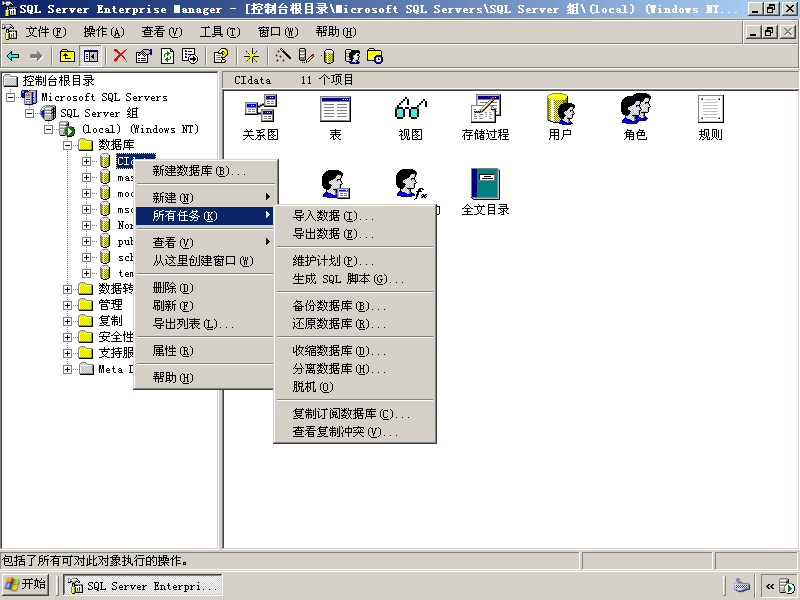
Task: Click the Back arrow toolbar icon
Action: click(x=13, y=56)
